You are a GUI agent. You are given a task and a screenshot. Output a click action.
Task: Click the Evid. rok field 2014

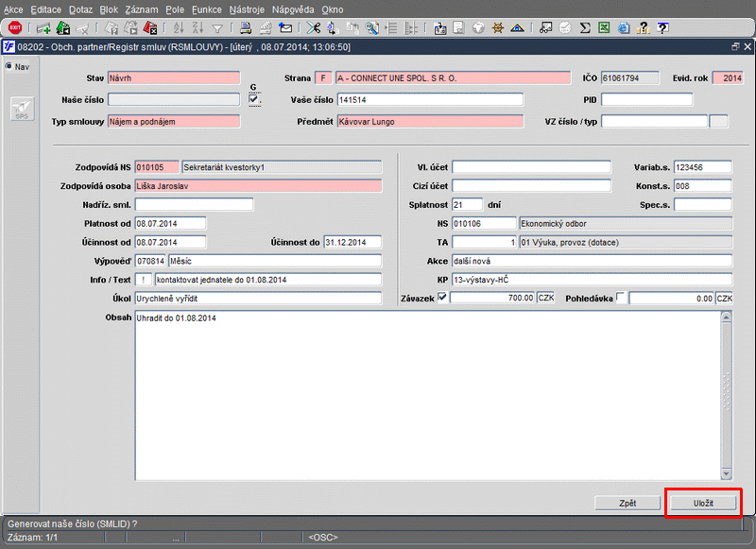pyautogui.click(x=728, y=78)
